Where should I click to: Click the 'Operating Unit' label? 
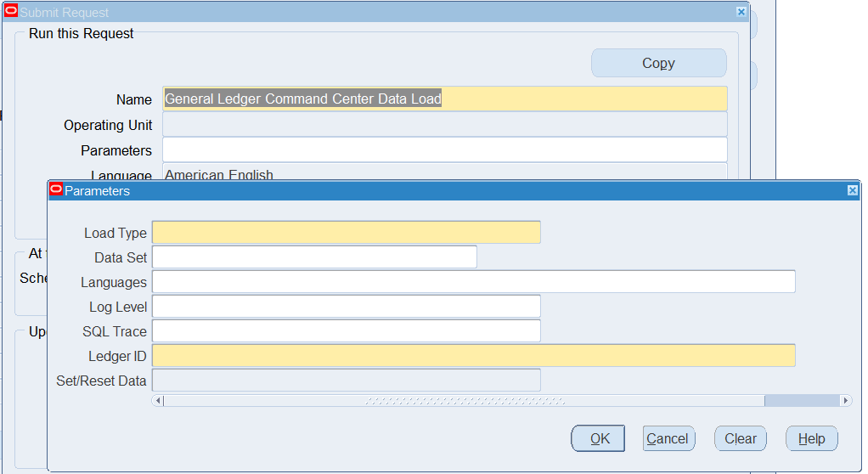click(108, 125)
